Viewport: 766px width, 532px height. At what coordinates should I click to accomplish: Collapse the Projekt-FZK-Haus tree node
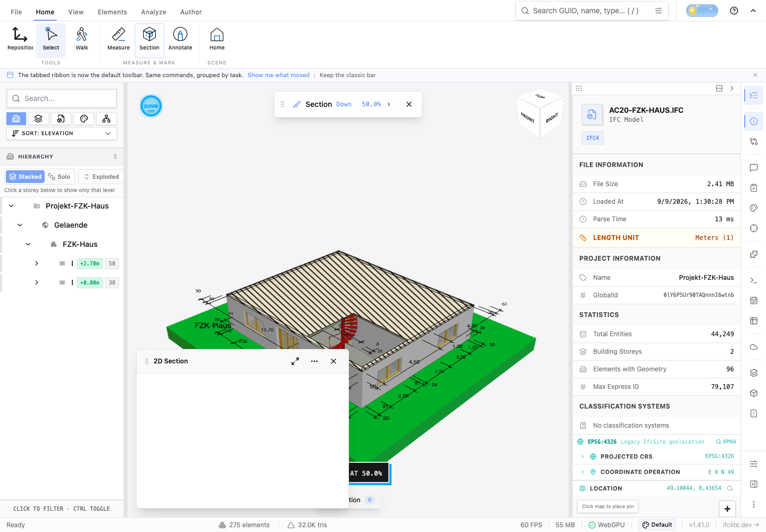point(11,206)
